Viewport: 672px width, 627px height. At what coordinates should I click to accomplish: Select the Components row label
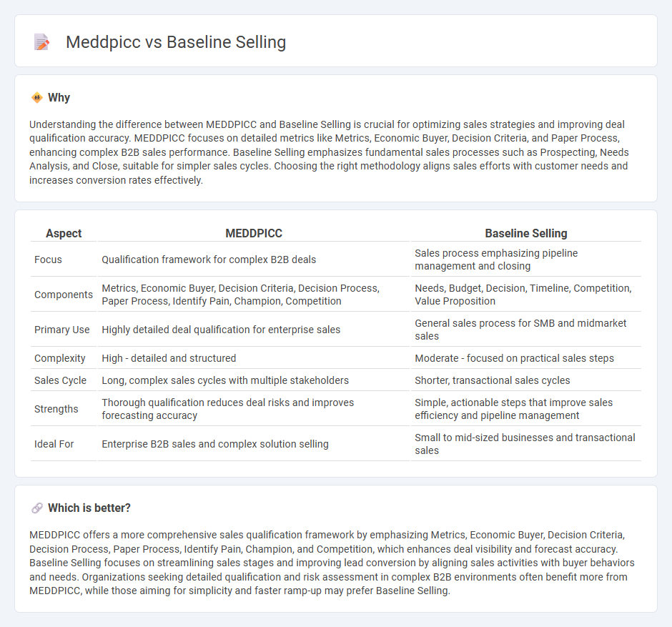pyautogui.click(x=64, y=295)
